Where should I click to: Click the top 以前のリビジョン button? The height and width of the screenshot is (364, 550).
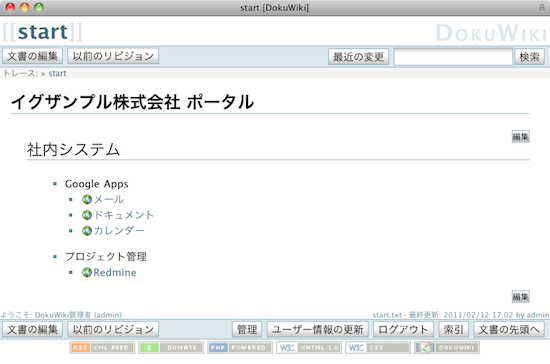(x=113, y=56)
